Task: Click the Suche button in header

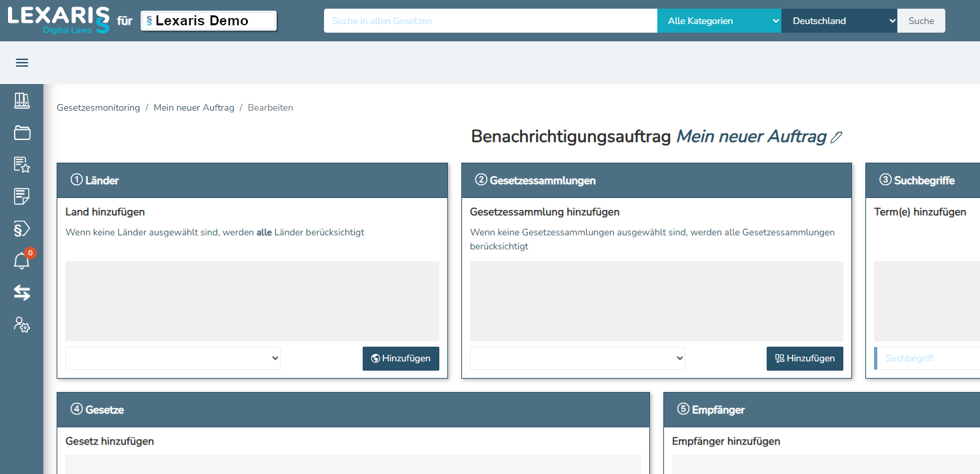Action: pos(921,21)
